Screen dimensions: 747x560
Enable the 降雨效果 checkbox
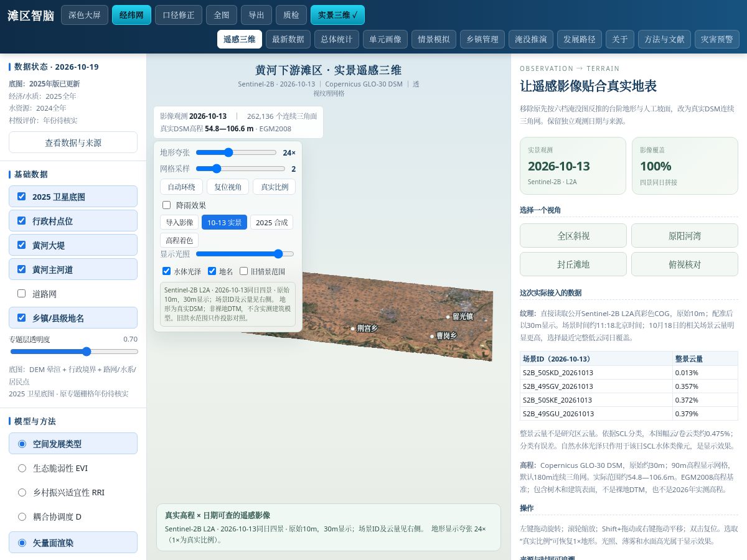pyautogui.click(x=166, y=205)
